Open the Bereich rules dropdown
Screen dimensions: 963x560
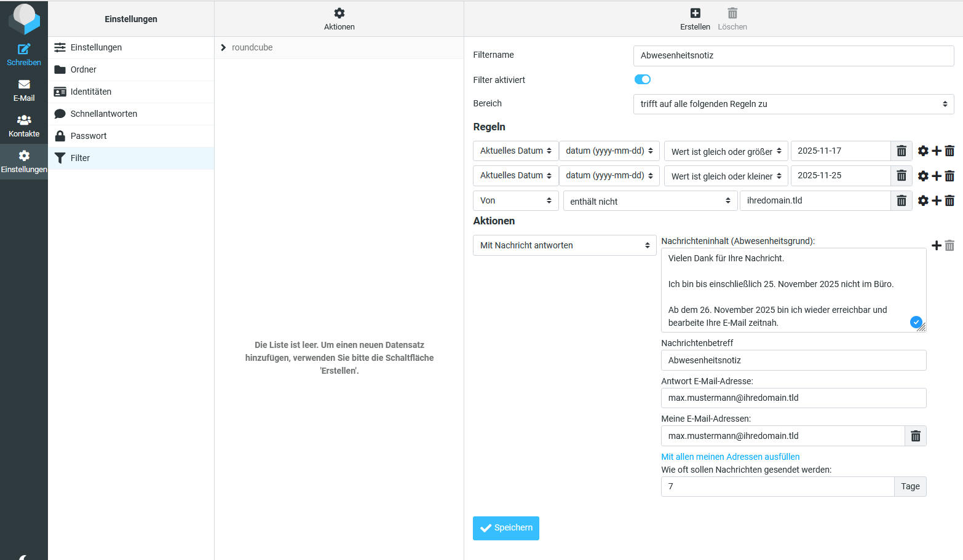pyautogui.click(x=793, y=104)
